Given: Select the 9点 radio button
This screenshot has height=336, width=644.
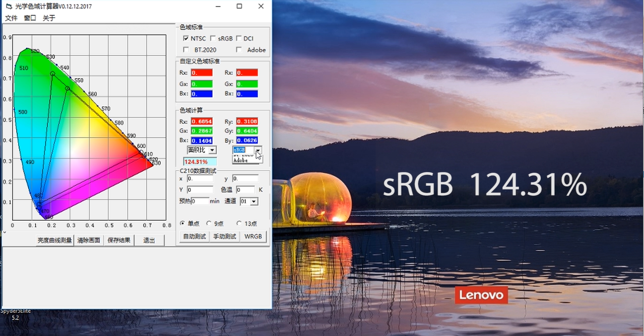Looking at the screenshot, I should 209,224.
